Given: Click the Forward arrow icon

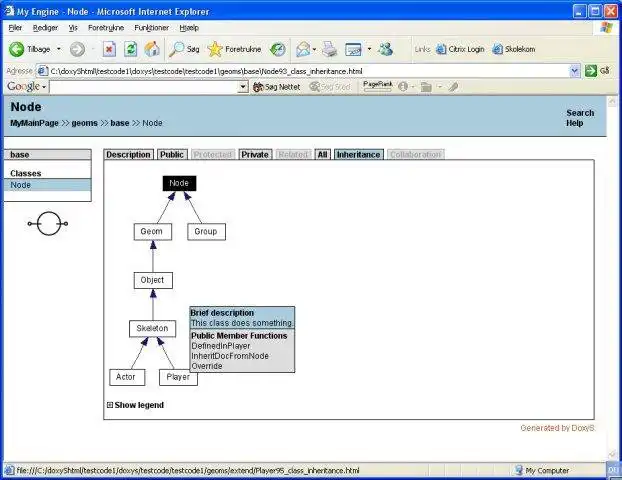Looking at the screenshot, I should (77, 49).
